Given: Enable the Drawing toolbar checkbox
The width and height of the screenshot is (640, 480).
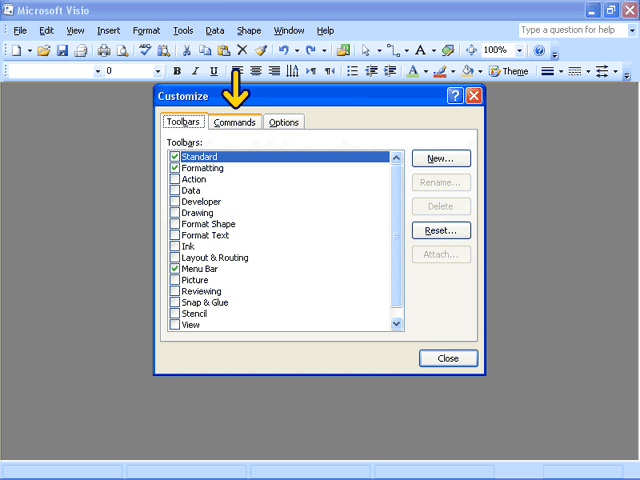Looking at the screenshot, I should pyautogui.click(x=175, y=213).
